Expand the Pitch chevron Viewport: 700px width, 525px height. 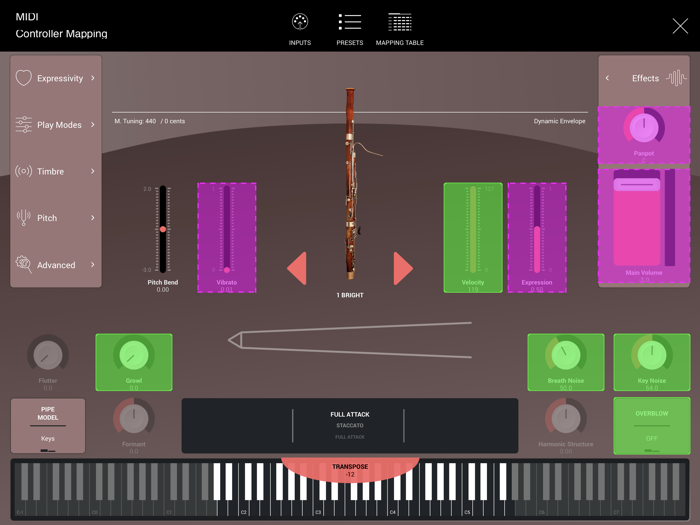(93, 218)
